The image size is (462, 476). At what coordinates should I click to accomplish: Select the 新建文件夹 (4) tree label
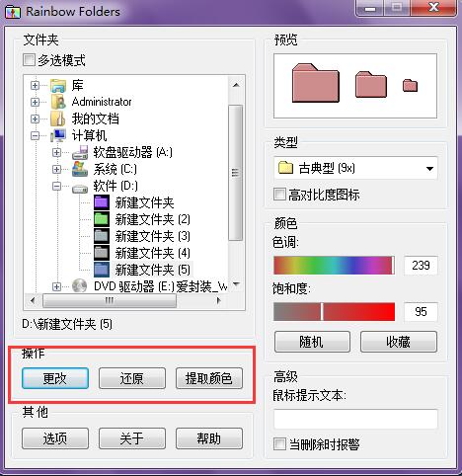click(152, 253)
